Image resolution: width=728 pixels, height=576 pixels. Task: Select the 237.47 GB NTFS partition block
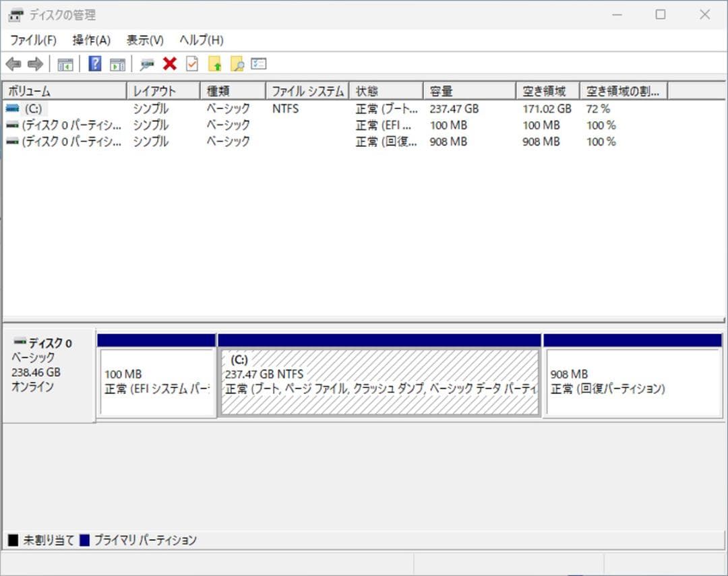(x=377, y=377)
